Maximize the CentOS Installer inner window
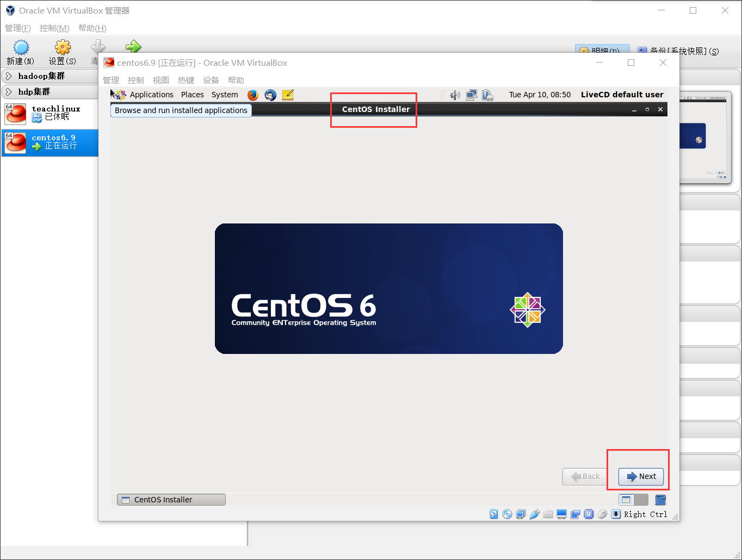This screenshot has height=560, width=742. 647,109
